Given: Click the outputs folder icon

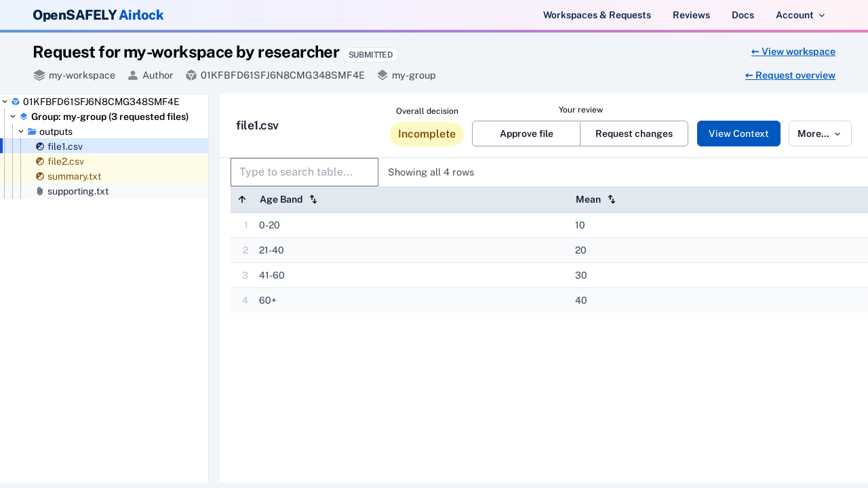Looking at the screenshot, I should [x=32, y=131].
